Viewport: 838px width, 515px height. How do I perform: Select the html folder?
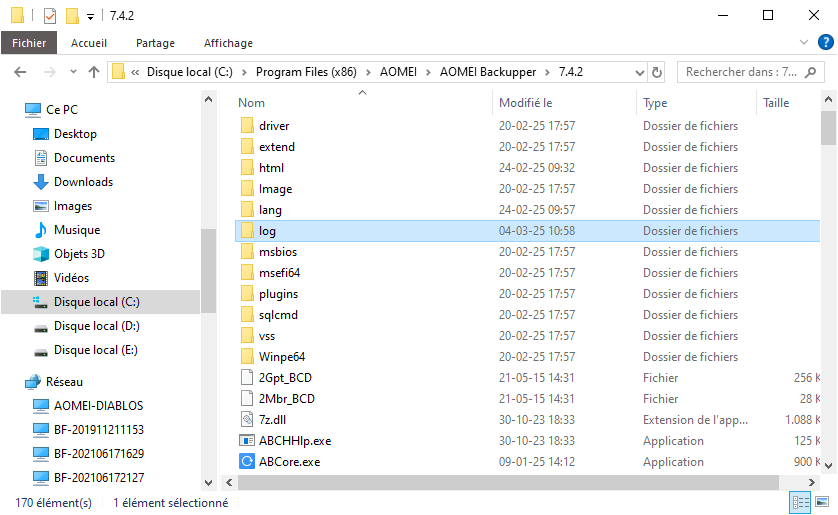tap(271, 168)
